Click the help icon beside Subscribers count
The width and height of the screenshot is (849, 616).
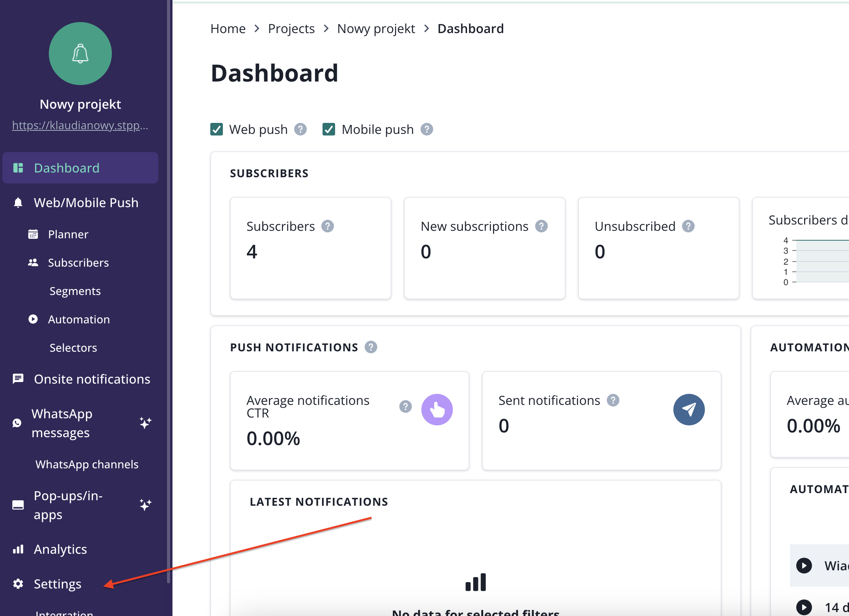pyautogui.click(x=328, y=226)
